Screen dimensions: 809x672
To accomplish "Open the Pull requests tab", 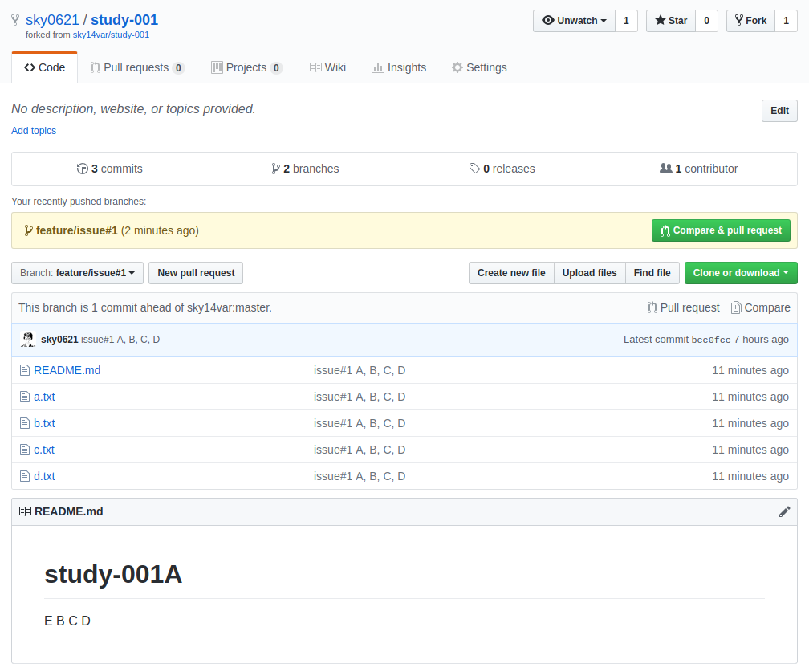I will pyautogui.click(x=137, y=67).
